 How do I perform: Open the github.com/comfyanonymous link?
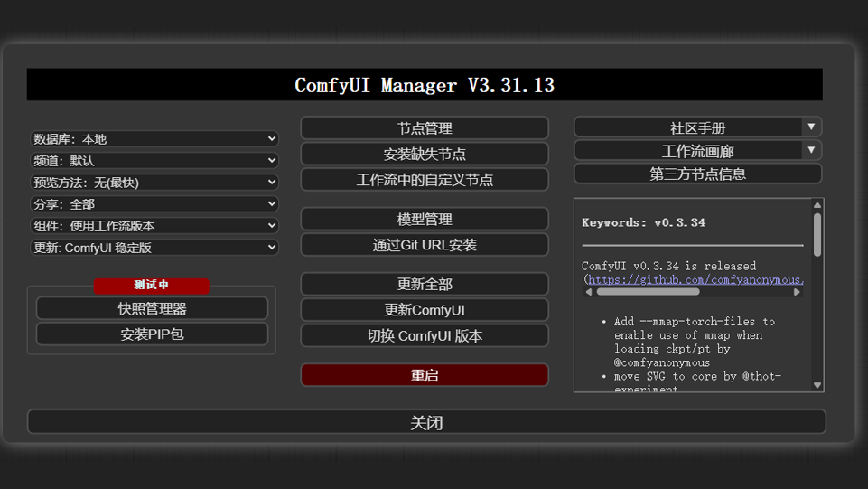click(695, 279)
